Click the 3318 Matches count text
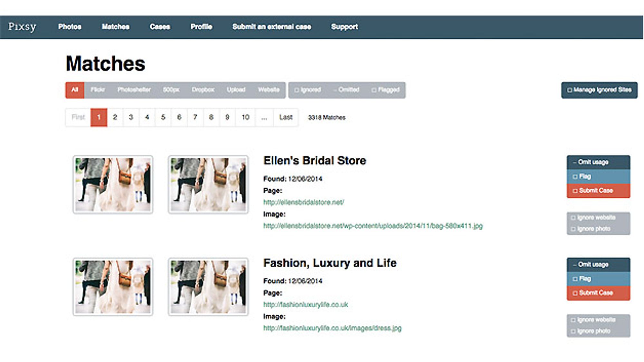The image size is (644, 362). point(327,118)
